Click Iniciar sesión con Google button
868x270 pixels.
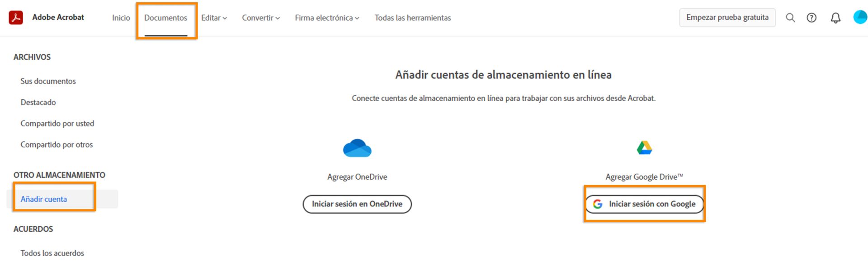(644, 204)
